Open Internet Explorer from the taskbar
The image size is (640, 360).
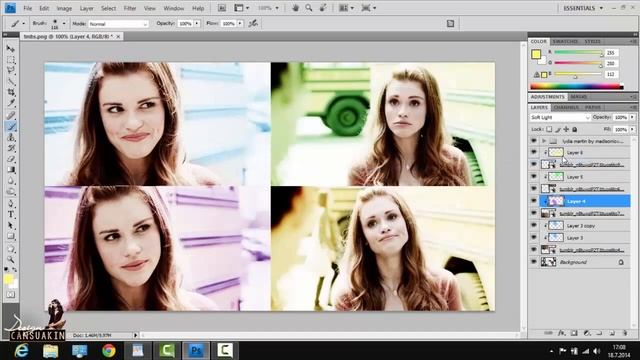(x=21, y=351)
